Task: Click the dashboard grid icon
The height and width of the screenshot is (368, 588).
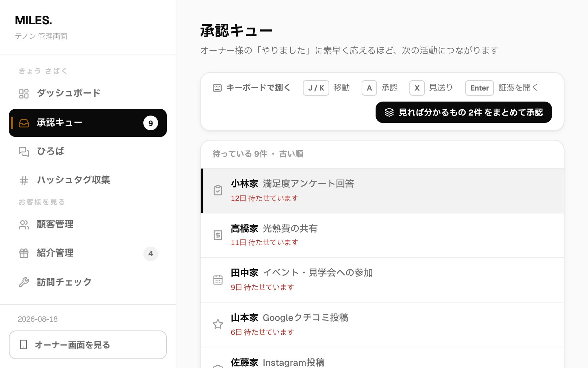Action: coord(24,94)
